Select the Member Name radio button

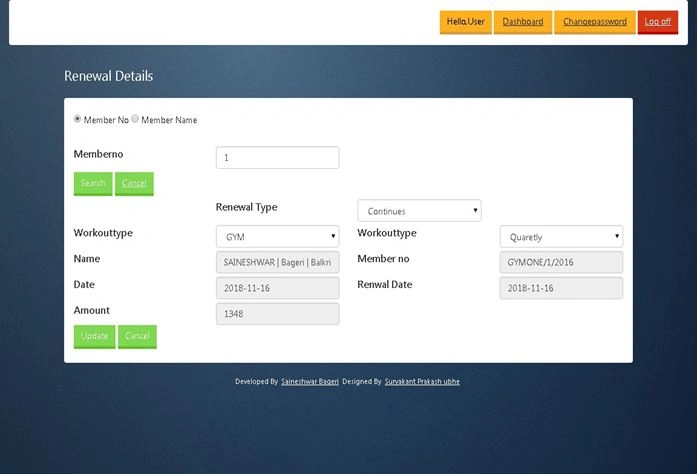click(x=135, y=119)
